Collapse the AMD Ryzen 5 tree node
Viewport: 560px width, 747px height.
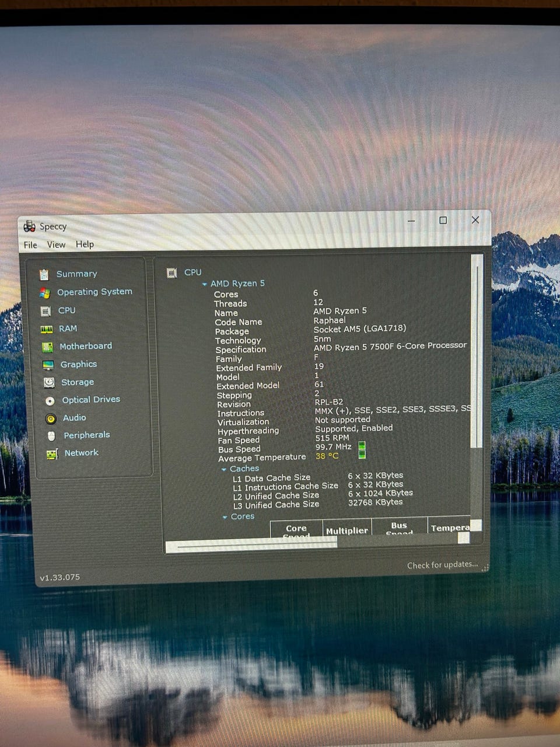[x=204, y=284]
